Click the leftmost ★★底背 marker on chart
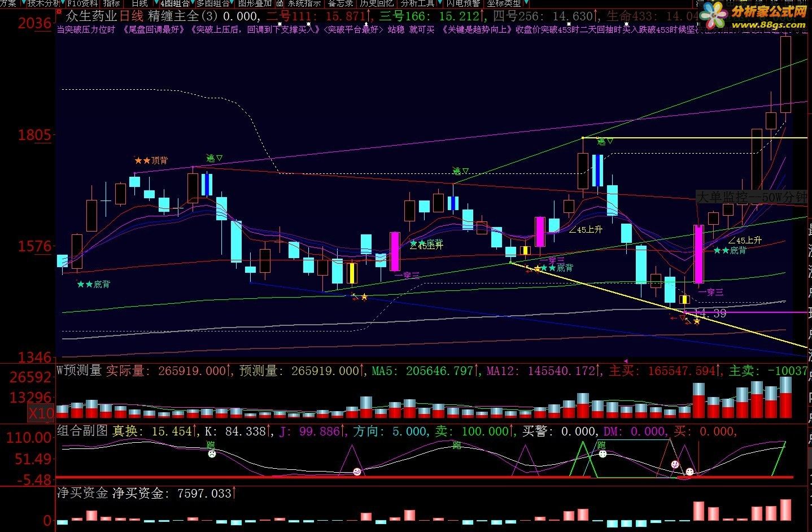Viewport: 812px width, 532px height. [x=93, y=284]
